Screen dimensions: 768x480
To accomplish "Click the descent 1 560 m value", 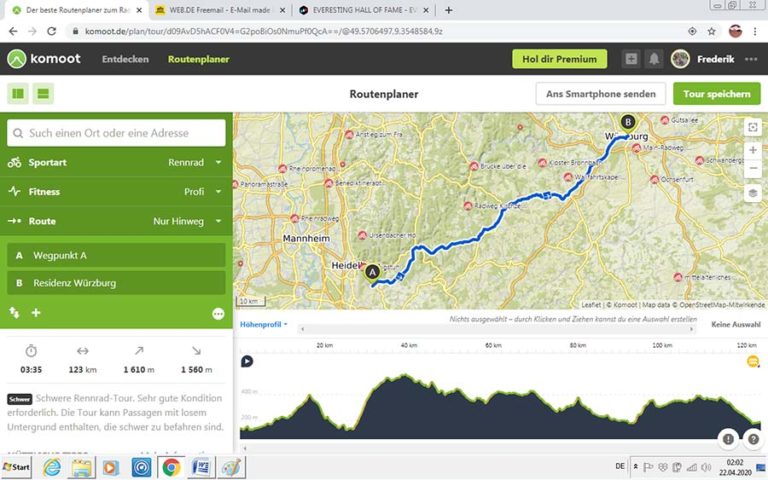I will tap(196, 370).
